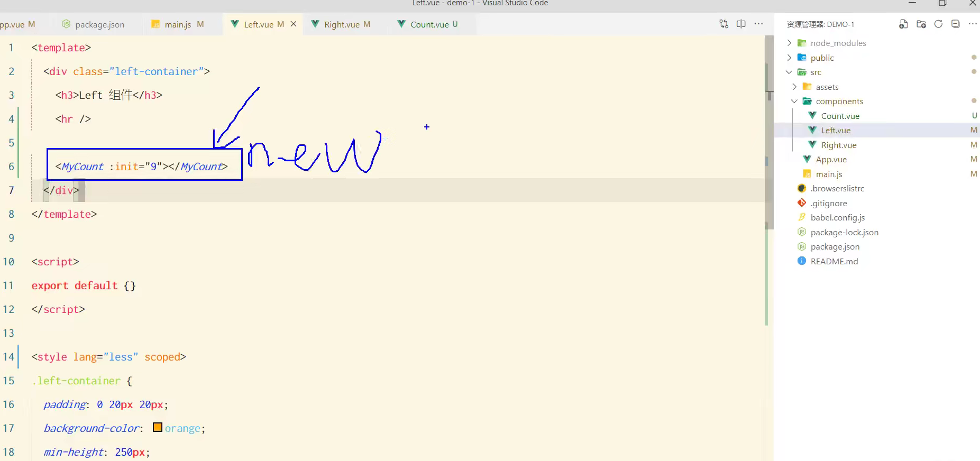980x461 pixels.
Task: Click the npm icon on package.json tab
Action: click(x=66, y=24)
